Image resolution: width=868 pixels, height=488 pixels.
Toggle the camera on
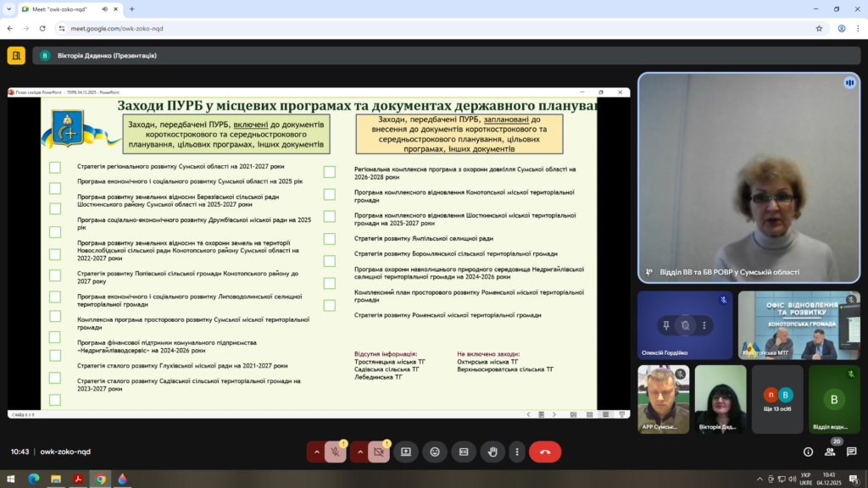[x=379, y=452]
